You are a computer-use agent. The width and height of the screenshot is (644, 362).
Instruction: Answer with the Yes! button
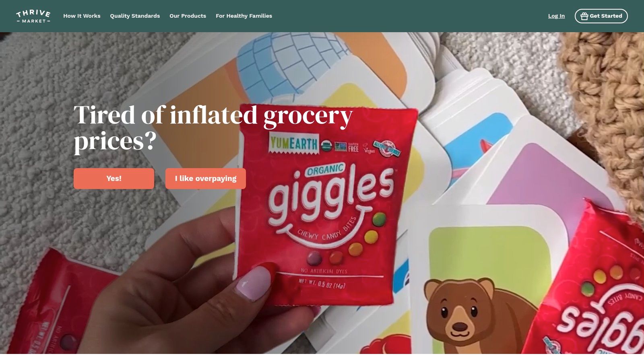pos(114,179)
